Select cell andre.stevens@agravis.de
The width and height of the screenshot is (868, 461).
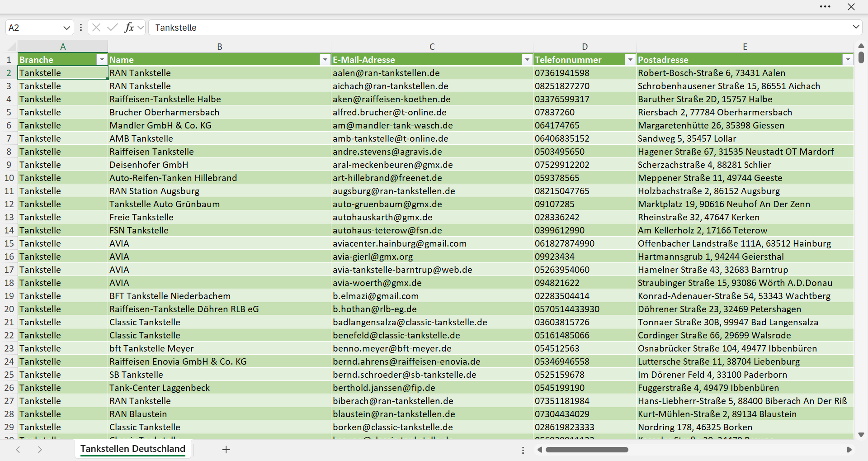pos(432,152)
